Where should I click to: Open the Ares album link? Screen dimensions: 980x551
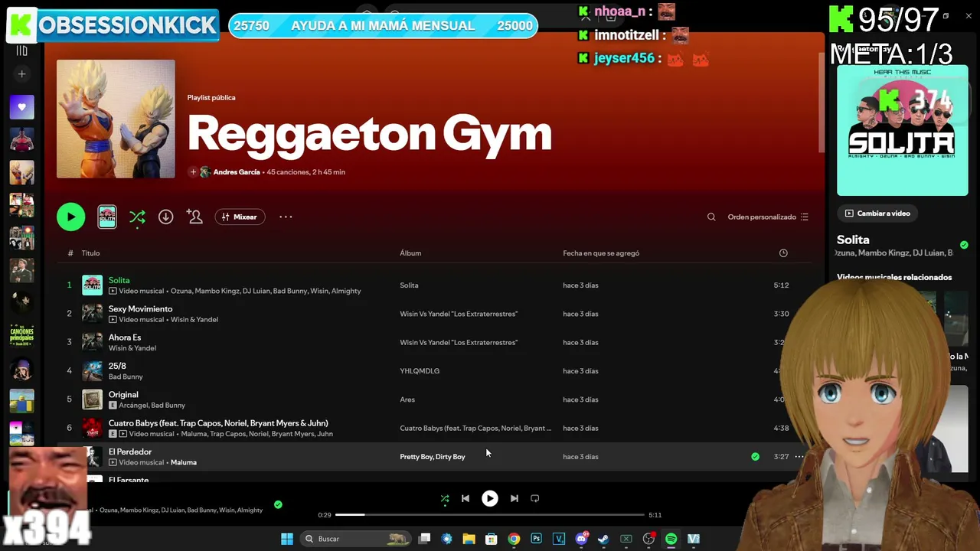click(407, 399)
